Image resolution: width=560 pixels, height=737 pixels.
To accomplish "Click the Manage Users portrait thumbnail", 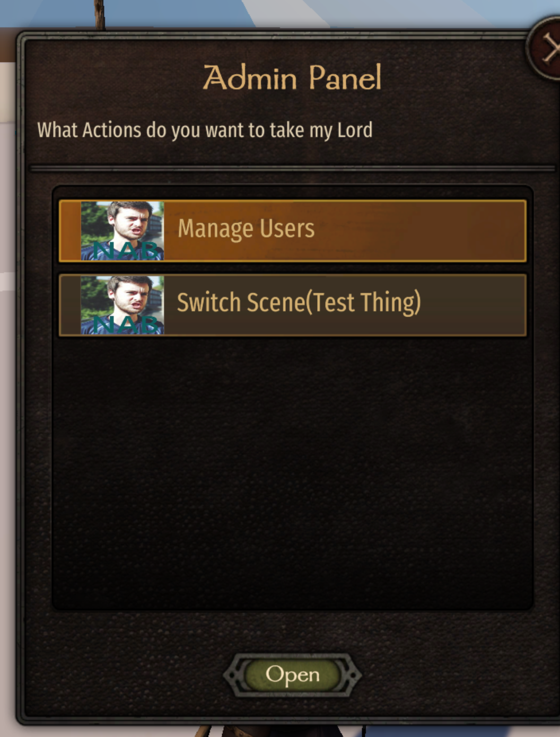I will [122, 231].
